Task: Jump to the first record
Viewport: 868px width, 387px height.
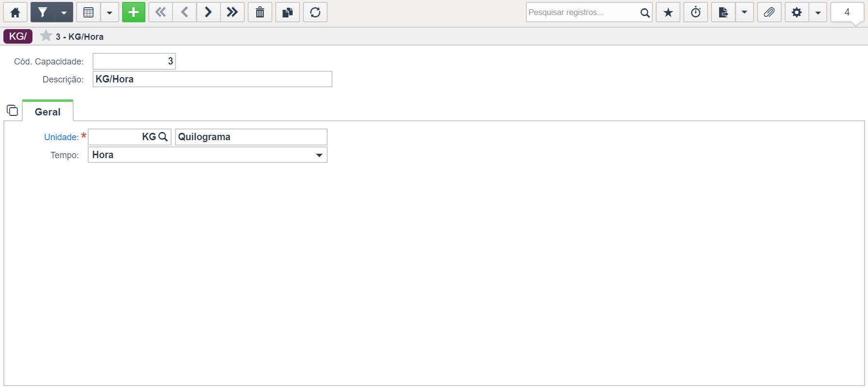Action: tap(160, 13)
